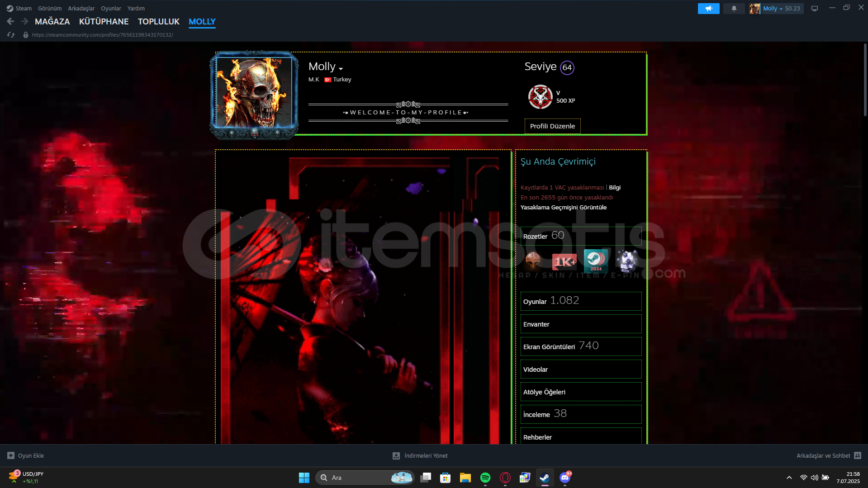The image size is (868, 488).
Task: Open the skull profile avatar
Action: coord(254,92)
